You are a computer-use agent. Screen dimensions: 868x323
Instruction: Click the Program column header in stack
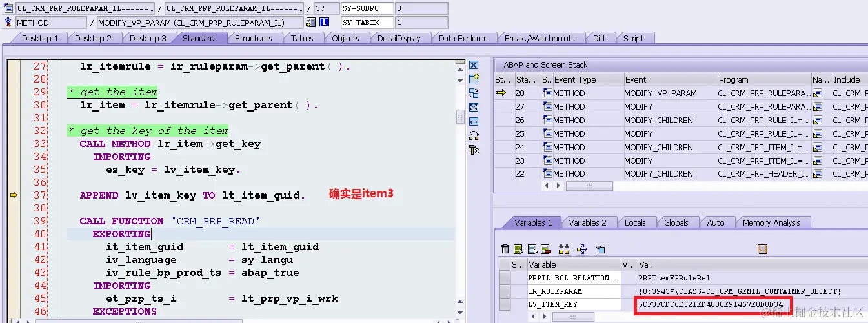pyautogui.click(x=763, y=79)
